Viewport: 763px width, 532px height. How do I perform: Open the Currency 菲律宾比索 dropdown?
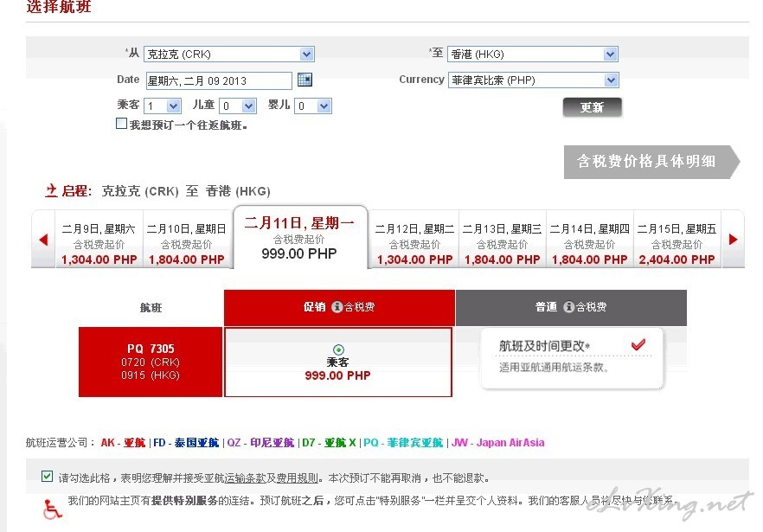click(533, 80)
